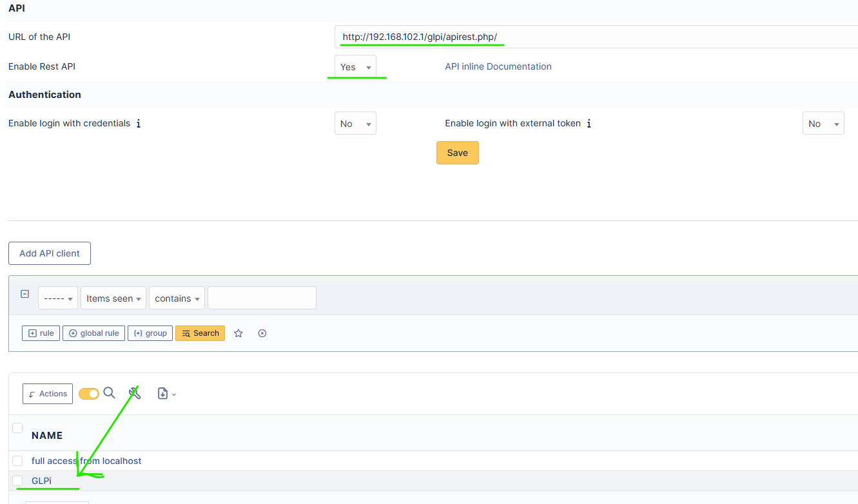Screen dimensions: 858x504
Task: Open API inline Documentation link
Action: point(498,66)
